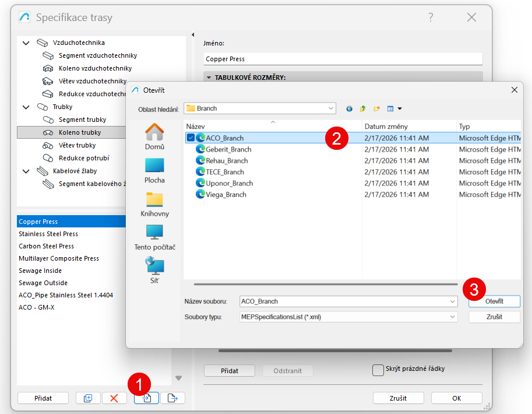Select Segment vzduchotechniky tree item
The image size is (532, 414).
pos(98,55)
